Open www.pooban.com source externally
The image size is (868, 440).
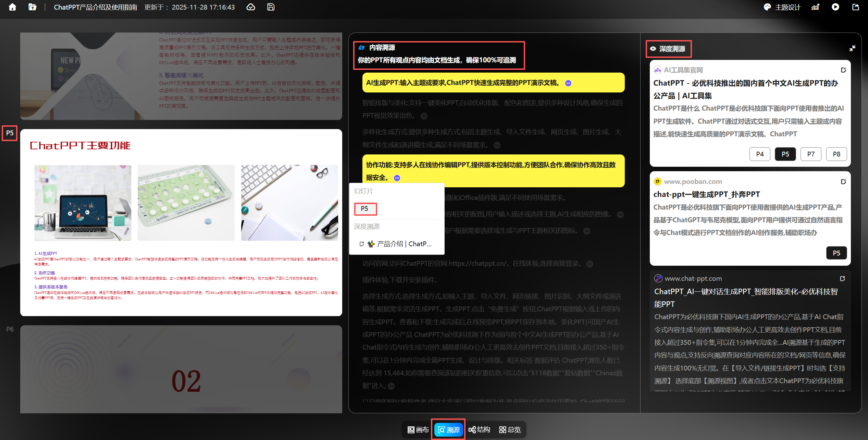point(843,182)
